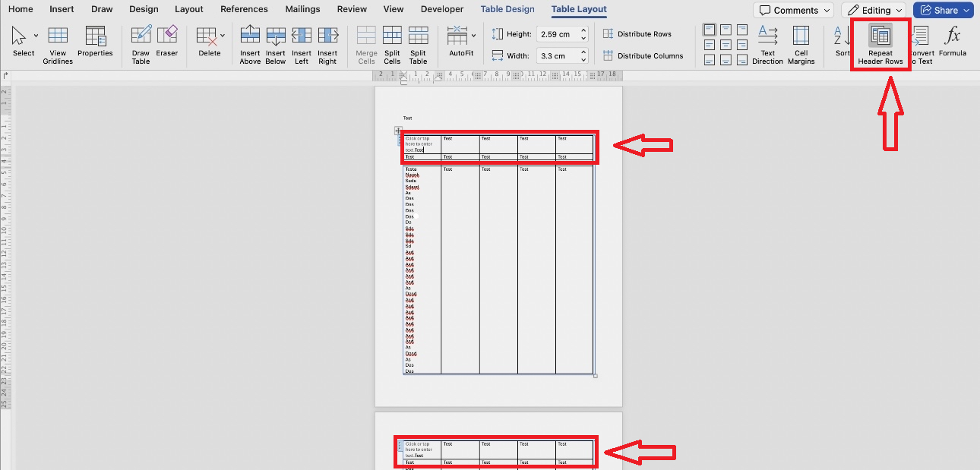The image size is (980, 470).
Task: Click Distribute Columns
Action: [x=643, y=55]
